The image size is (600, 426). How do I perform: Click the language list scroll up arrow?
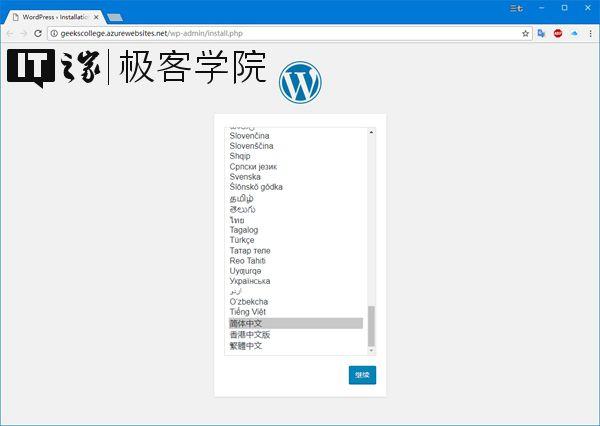click(371, 132)
